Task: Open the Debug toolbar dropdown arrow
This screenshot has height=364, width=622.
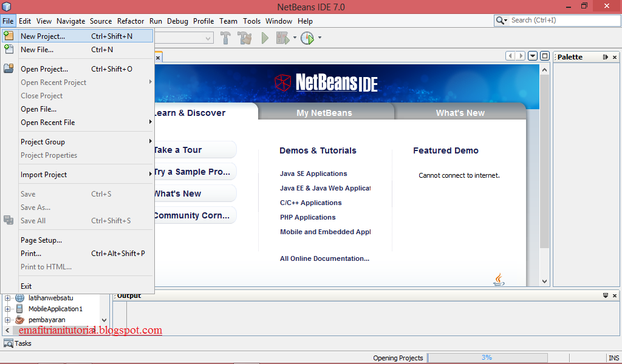Action: 296,38
